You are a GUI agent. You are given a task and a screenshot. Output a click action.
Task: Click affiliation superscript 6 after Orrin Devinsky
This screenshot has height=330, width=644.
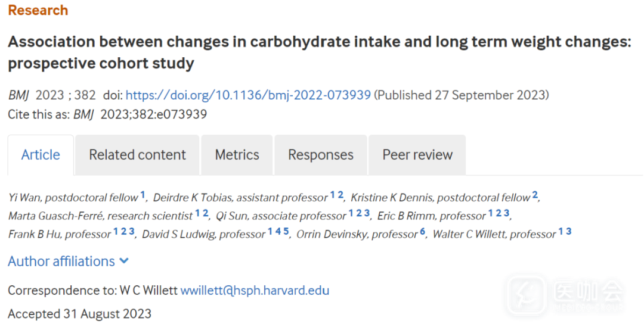coord(422,232)
